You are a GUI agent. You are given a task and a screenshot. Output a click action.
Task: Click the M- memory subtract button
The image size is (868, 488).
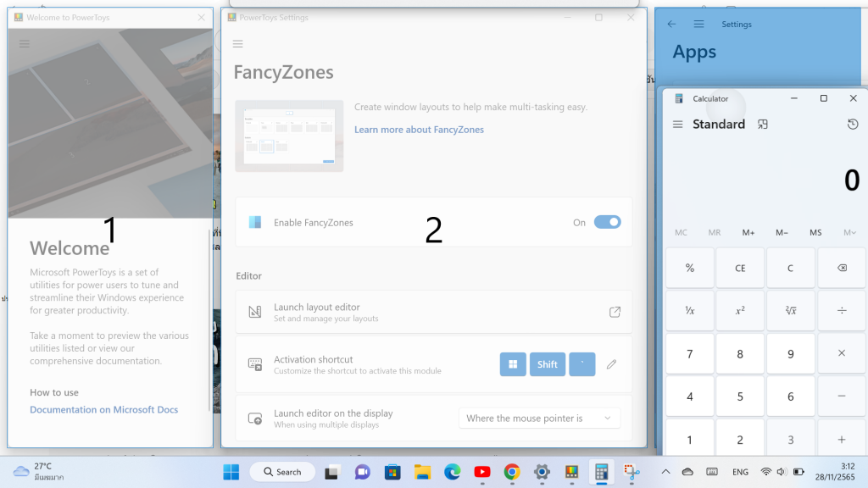(x=782, y=232)
